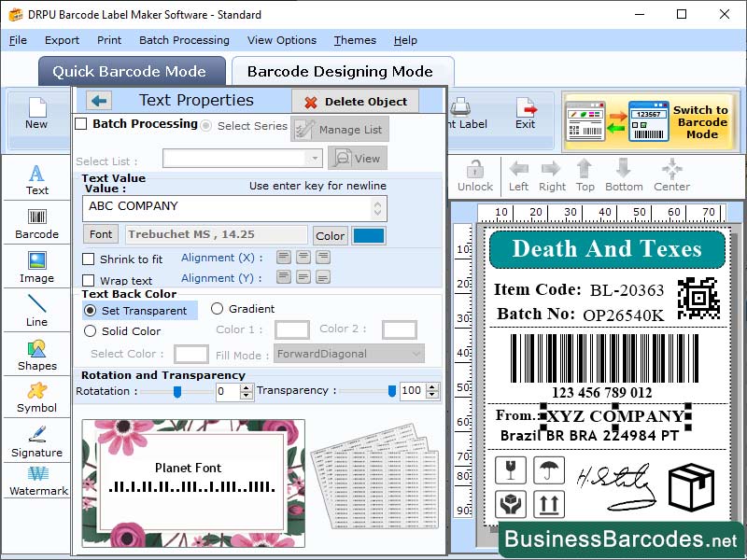Set Alignment (X) to center
The height and width of the screenshot is (560, 747).
(303, 258)
